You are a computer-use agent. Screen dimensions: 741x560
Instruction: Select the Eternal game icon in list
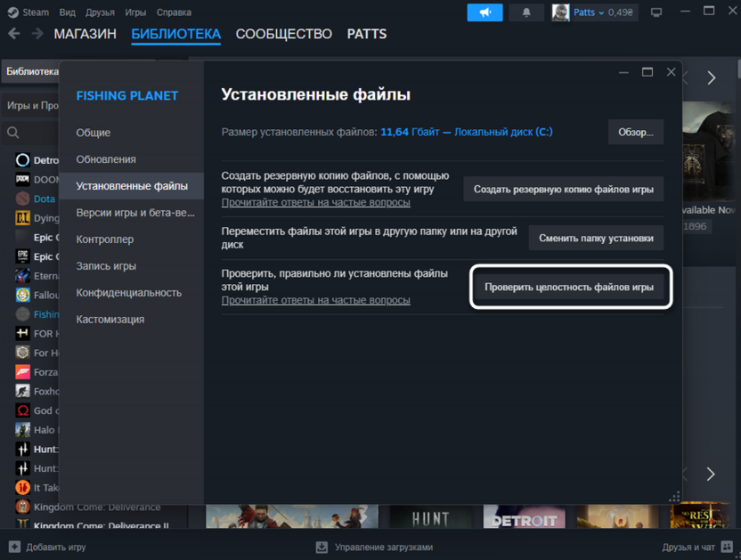pyautogui.click(x=22, y=275)
